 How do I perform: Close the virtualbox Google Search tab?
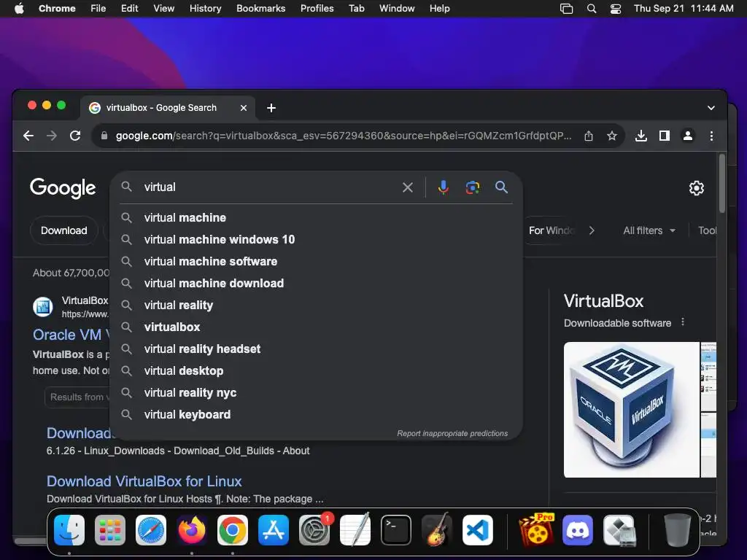click(244, 108)
